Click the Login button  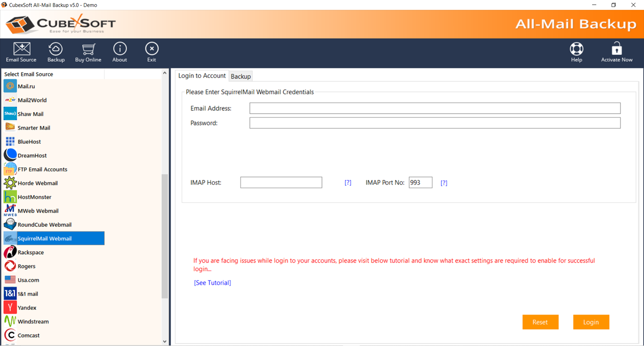(x=591, y=322)
